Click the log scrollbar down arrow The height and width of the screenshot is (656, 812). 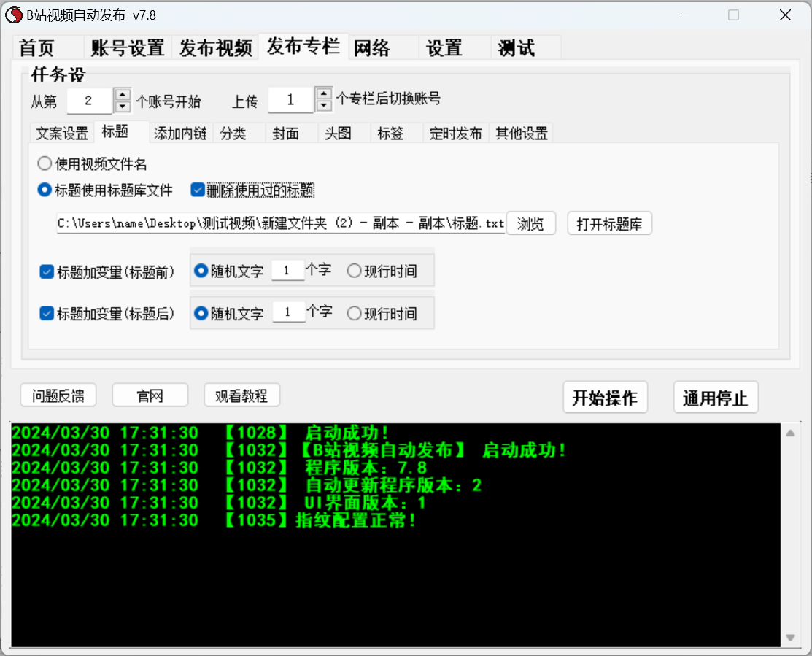790,637
